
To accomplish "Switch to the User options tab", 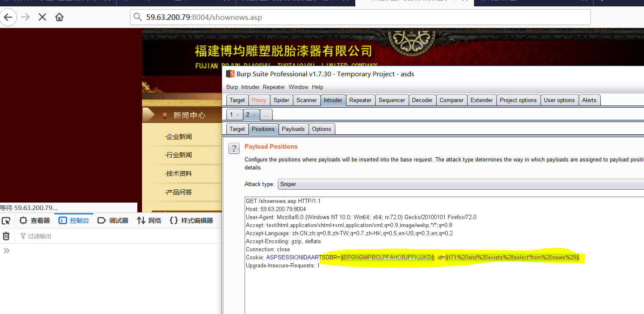I will pyautogui.click(x=559, y=100).
